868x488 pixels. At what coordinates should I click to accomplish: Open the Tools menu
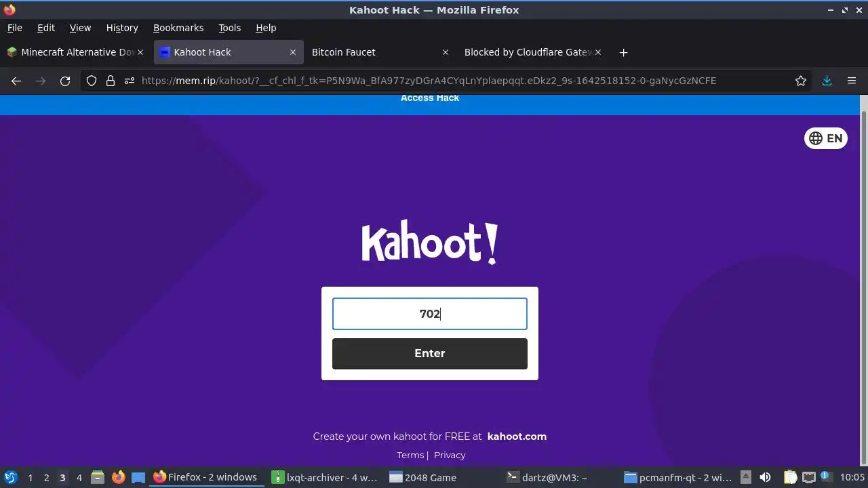[x=229, y=28]
